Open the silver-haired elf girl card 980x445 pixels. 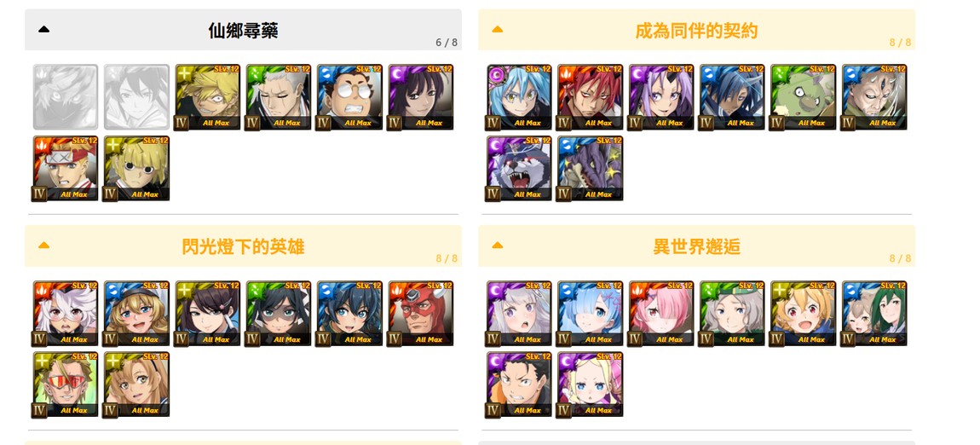(519, 314)
